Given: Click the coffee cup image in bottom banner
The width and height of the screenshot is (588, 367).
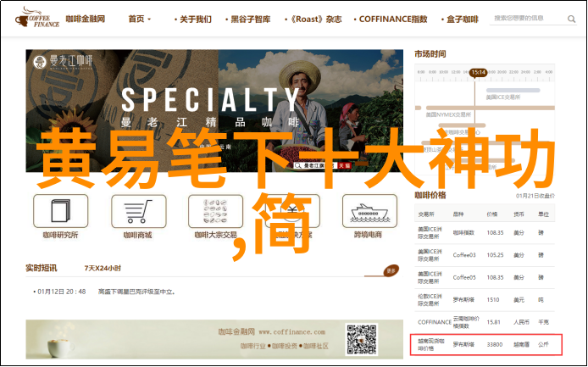Looking at the screenshot, I should (x=60, y=347).
